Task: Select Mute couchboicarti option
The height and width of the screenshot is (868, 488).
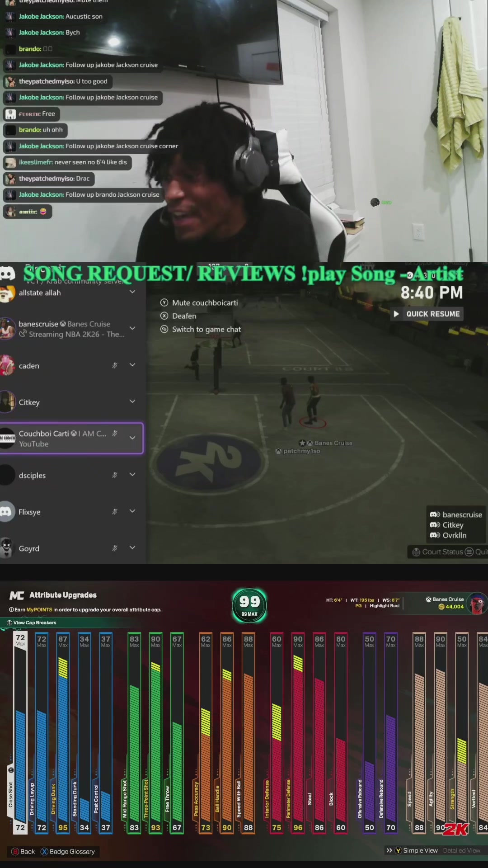Action: (x=199, y=302)
